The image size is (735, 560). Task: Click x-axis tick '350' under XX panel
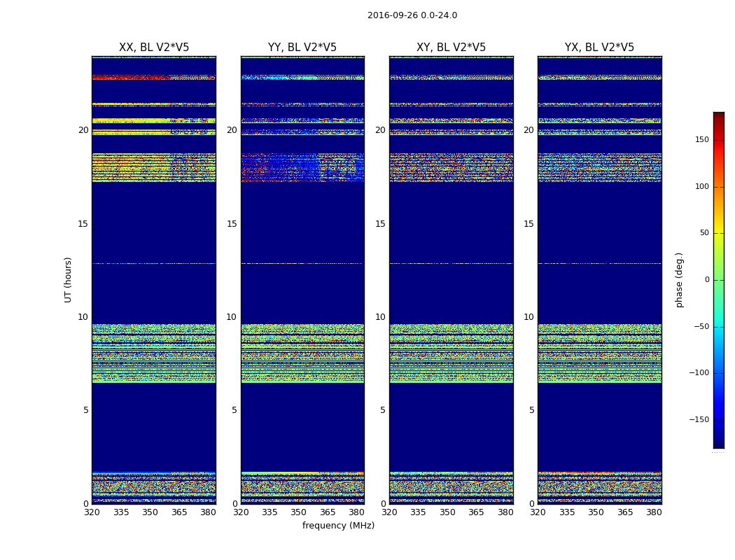pos(150,512)
